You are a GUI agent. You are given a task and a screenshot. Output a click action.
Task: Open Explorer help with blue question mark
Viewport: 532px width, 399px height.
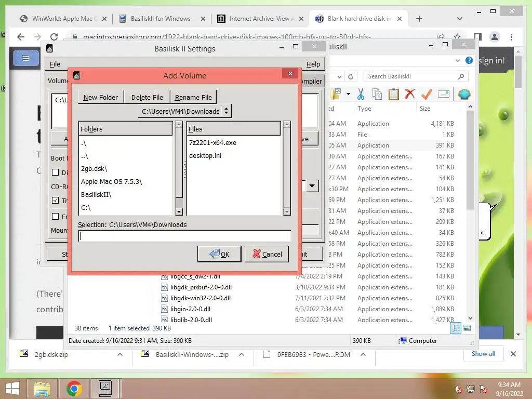pos(469,60)
